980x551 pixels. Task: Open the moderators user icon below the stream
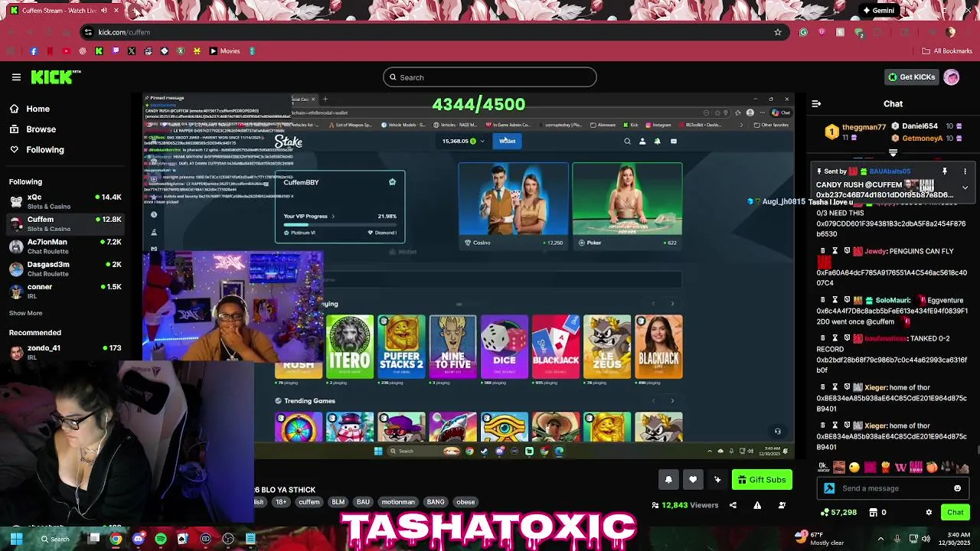(782, 505)
